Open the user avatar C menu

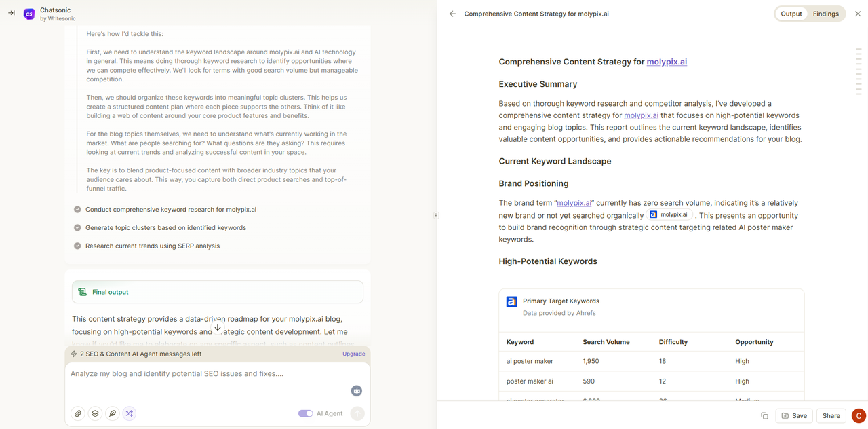[x=859, y=416]
